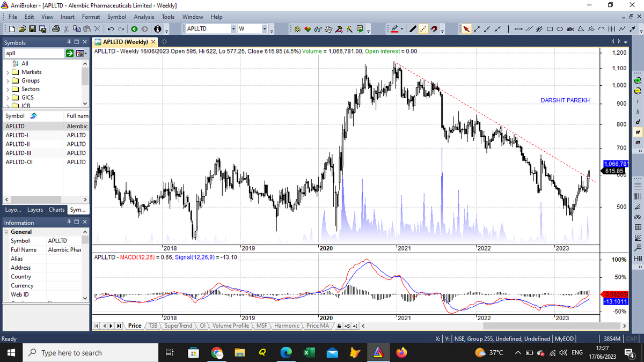Select the horizontal line tool

point(518,29)
